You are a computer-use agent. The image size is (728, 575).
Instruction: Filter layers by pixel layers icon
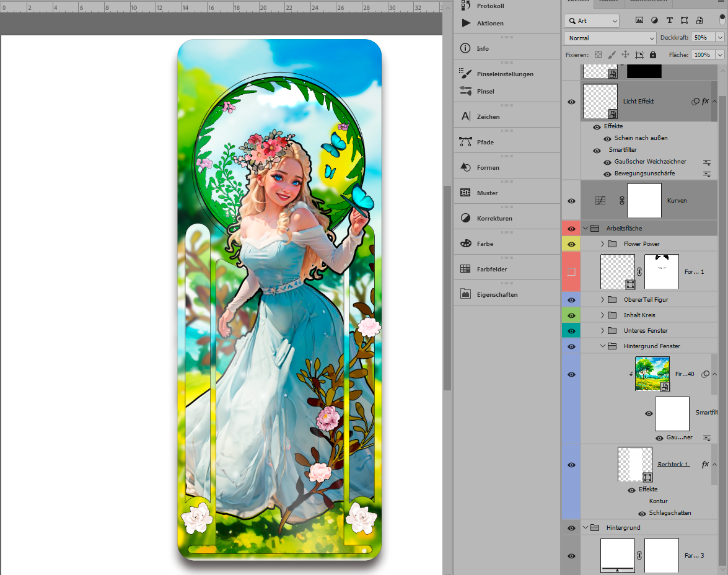(639, 20)
